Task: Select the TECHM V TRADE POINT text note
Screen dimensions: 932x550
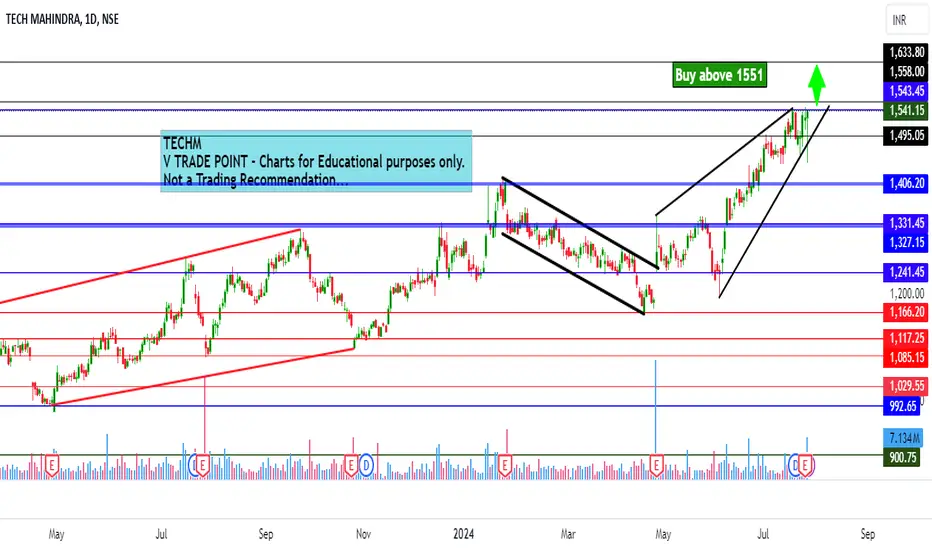Action: tap(316, 161)
